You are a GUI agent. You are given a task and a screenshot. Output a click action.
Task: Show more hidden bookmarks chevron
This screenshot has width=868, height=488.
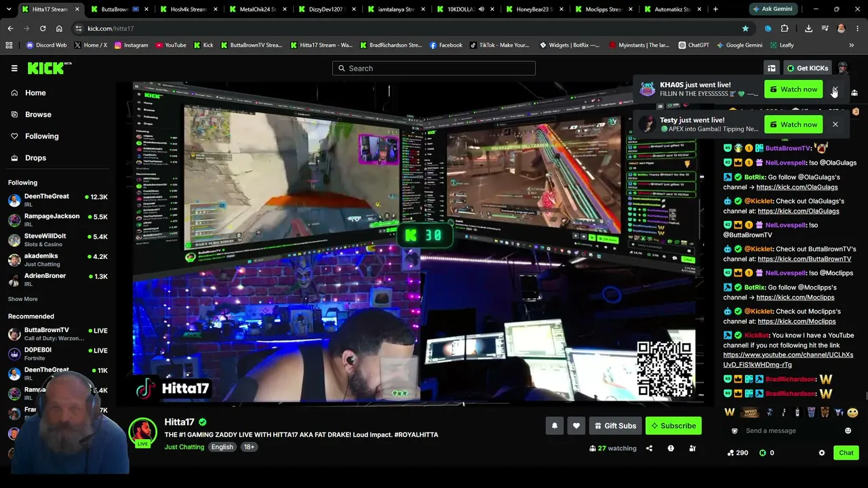click(x=852, y=45)
